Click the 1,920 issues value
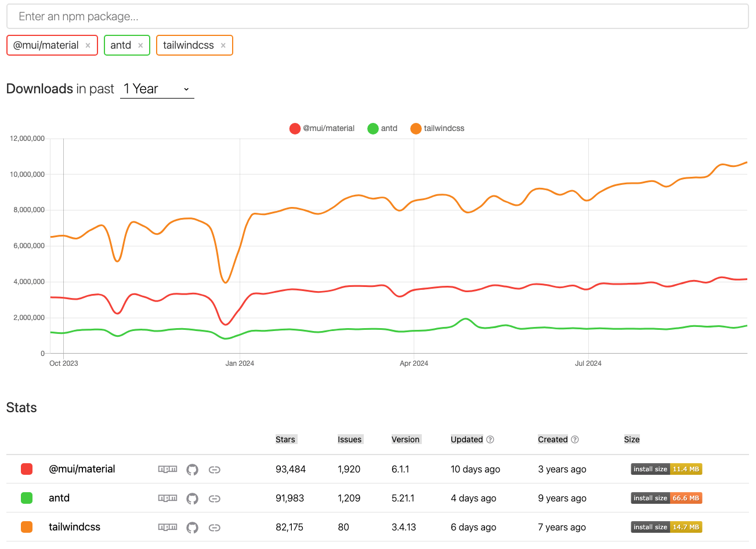 point(349,469)
